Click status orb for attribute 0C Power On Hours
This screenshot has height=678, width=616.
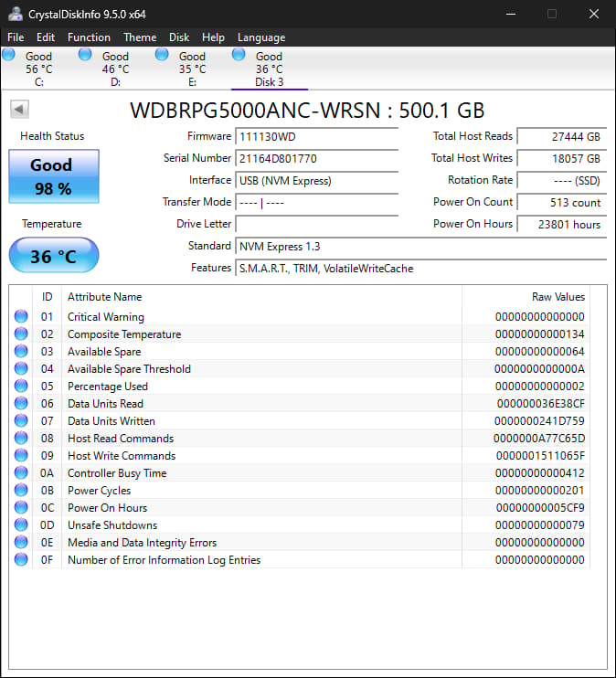coord(21,507)
